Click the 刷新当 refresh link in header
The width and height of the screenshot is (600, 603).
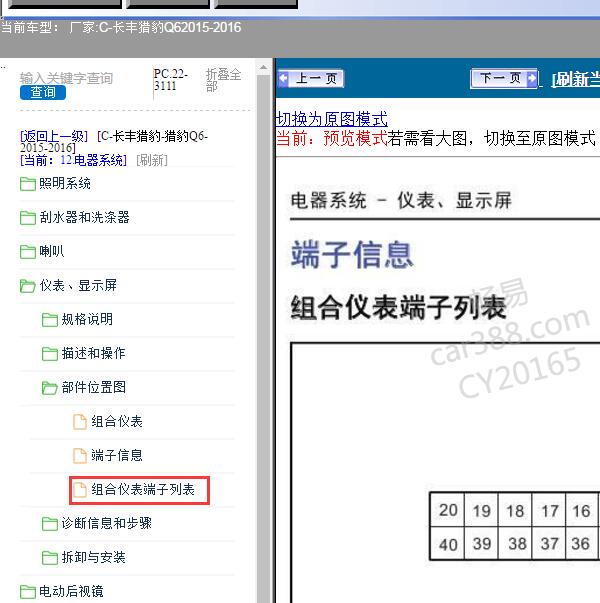click(x=575, y=79)
